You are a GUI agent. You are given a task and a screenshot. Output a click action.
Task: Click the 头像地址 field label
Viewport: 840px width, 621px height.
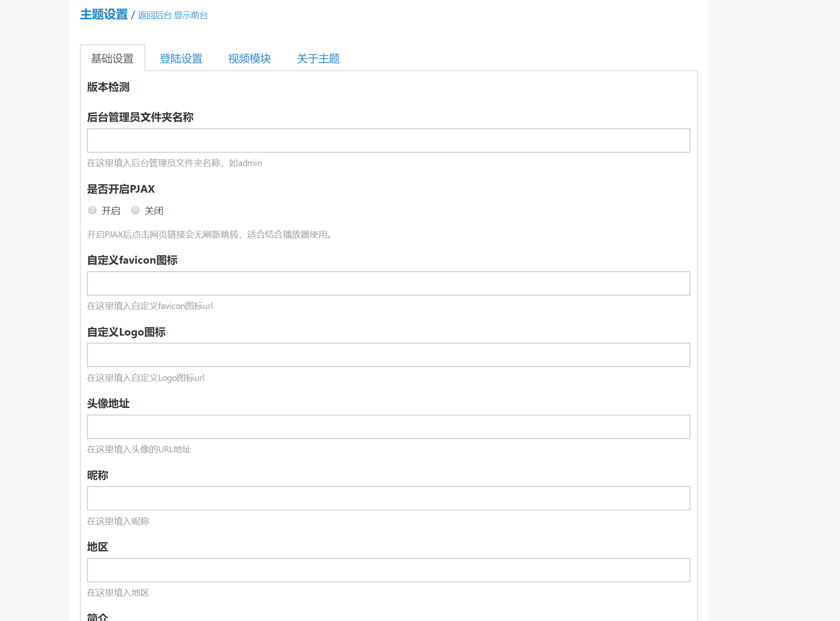pyautogui.click(x=108, y=403)
